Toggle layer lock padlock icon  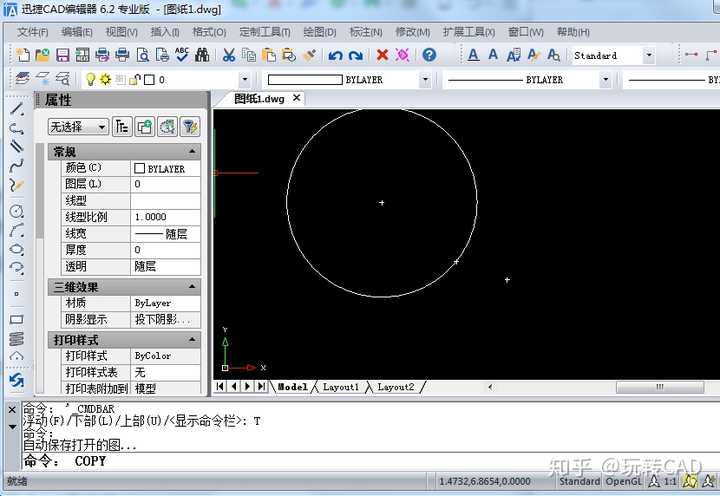coord(135,80)
